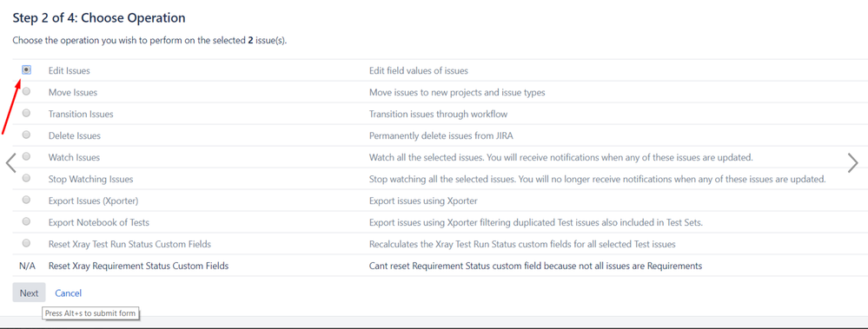Click 'Watch all the selected issues' description

coord(560,157)
